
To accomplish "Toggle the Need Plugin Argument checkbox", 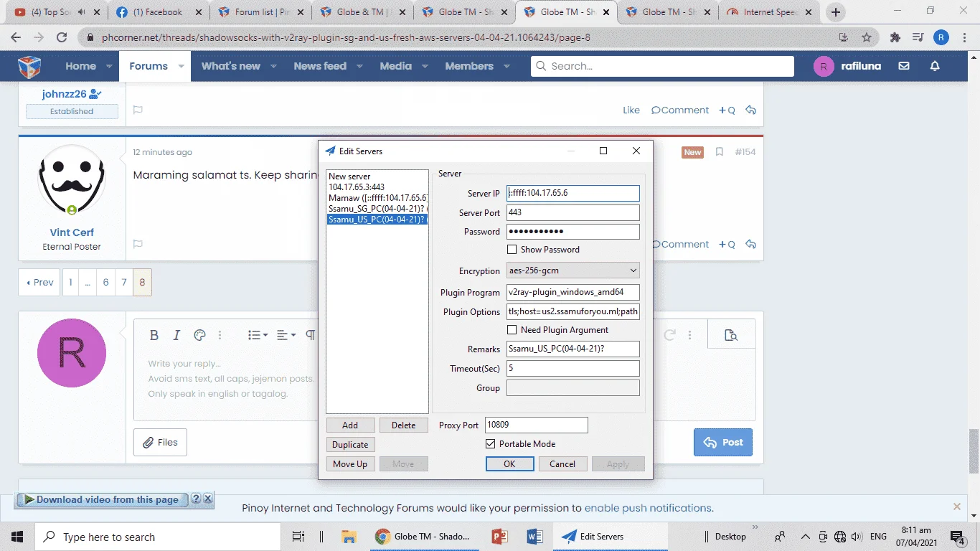I will (512, 330).
